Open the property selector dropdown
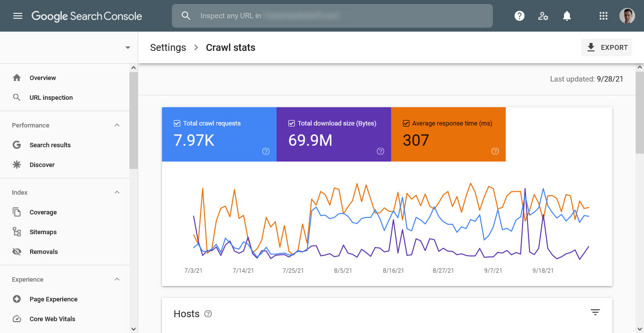644x333 pixels. click(128, 48)
